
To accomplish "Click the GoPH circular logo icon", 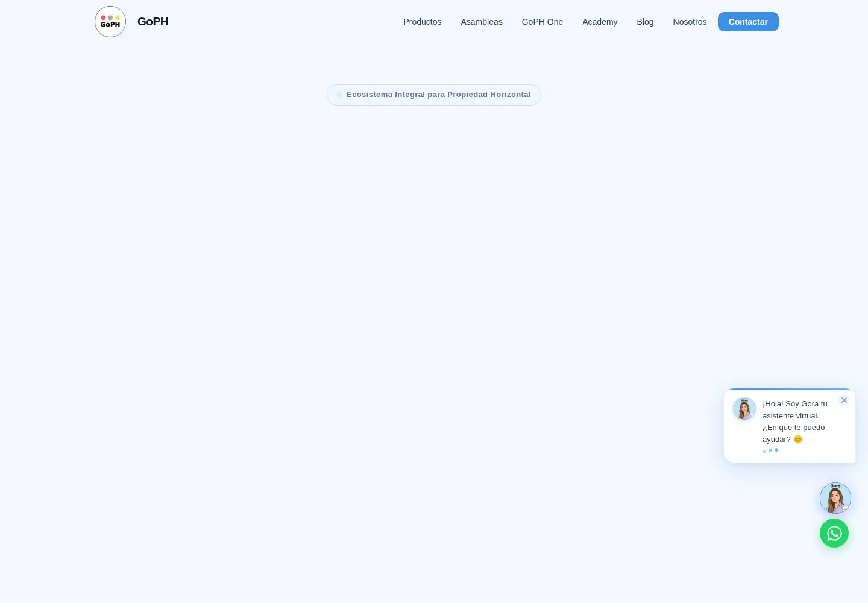I will [x=110, y=22].
